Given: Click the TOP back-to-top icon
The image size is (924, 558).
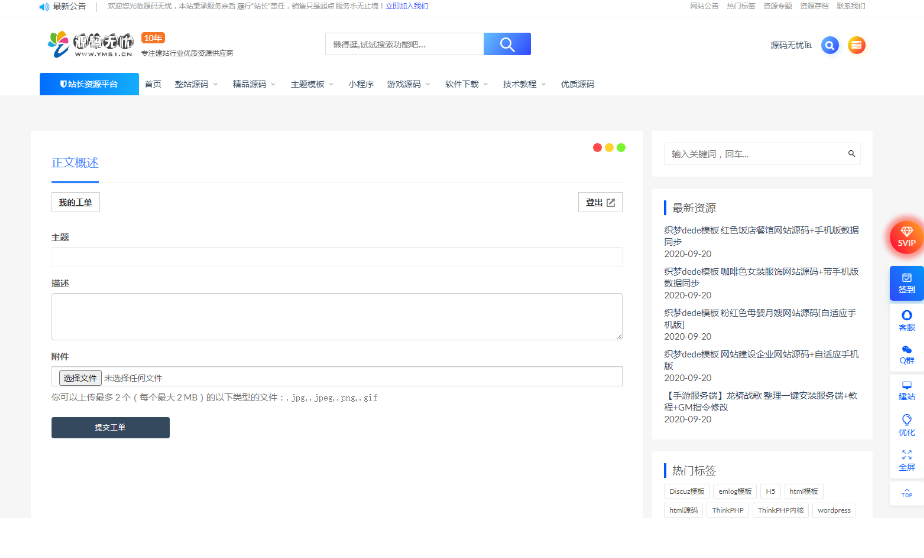Looking at the screenshot, I should (906, 493).
